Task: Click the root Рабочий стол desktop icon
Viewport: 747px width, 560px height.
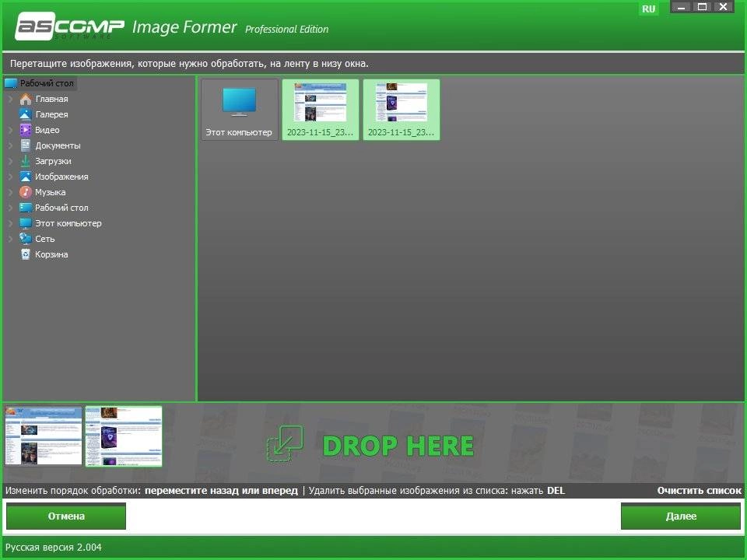Action: coord(11,83)
